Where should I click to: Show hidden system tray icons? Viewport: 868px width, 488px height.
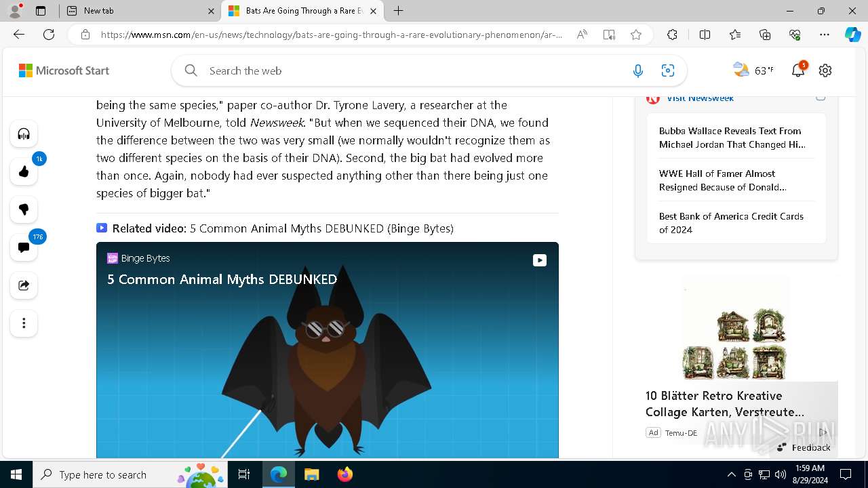(731, 474)
